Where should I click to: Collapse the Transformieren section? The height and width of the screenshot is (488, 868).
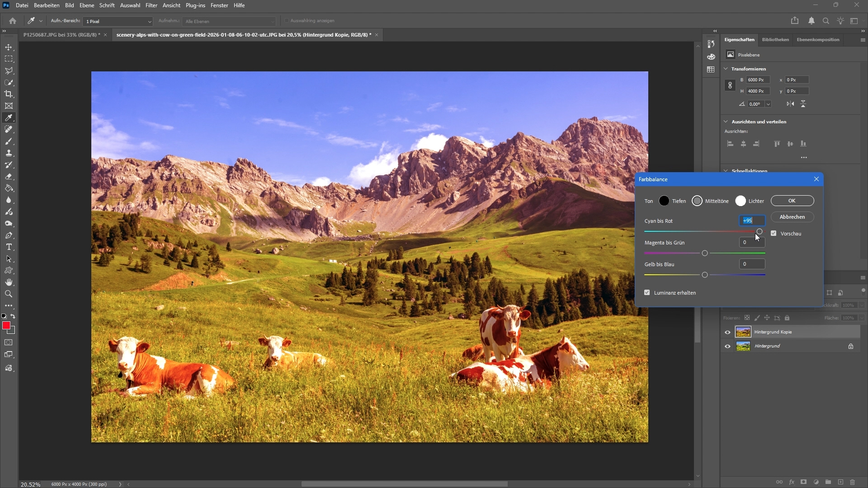tap(726, 69)
